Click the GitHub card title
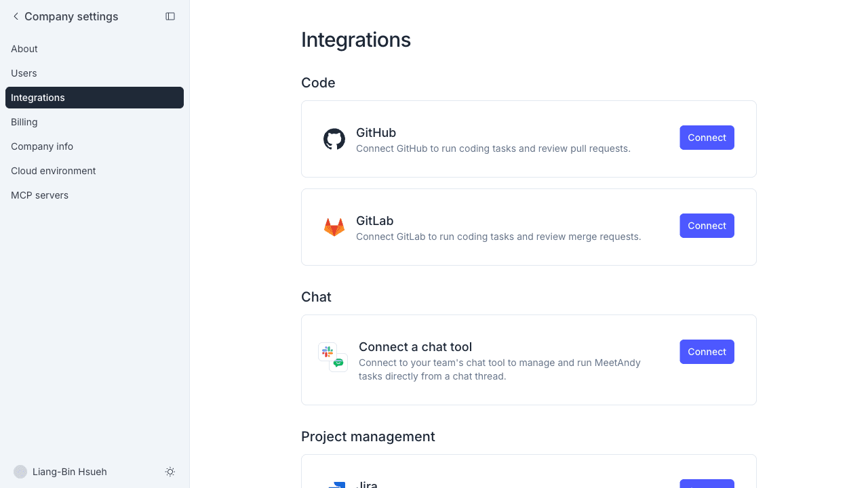Screen dimensions: 868x488 coord(376,133)
